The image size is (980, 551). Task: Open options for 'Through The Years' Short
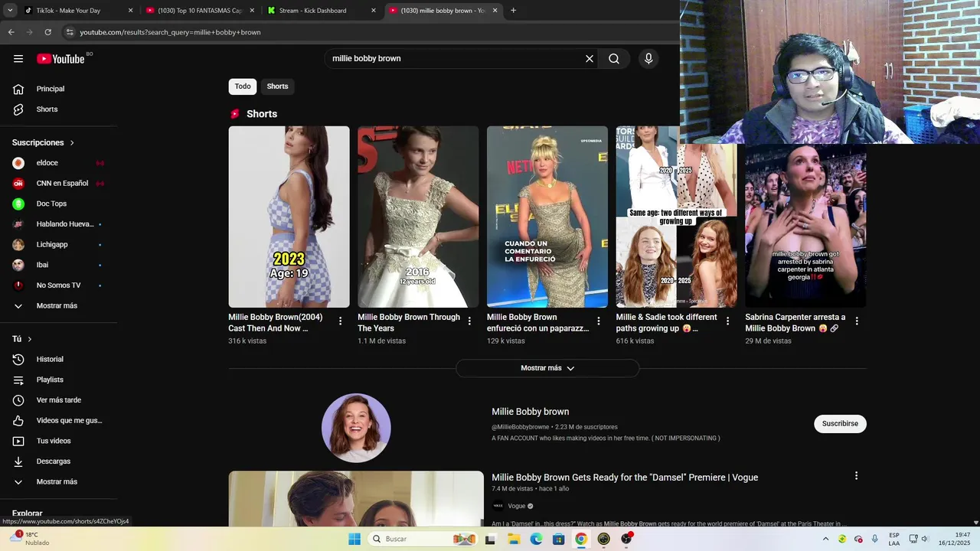(469, 321)
